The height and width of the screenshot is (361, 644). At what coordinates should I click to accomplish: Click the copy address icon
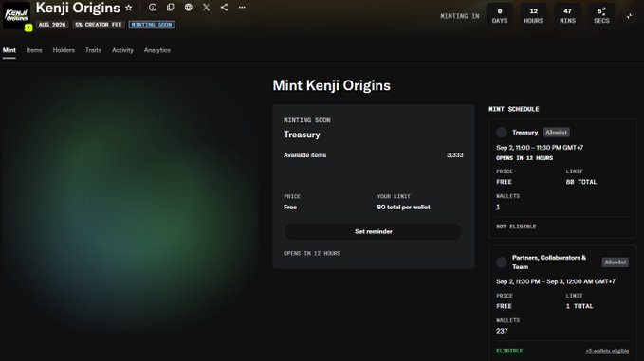coord(171,8)
